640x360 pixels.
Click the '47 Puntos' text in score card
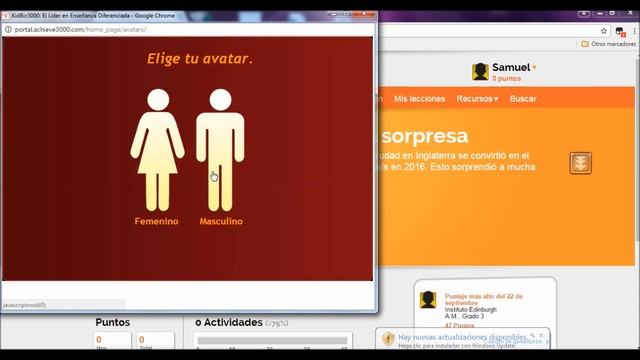click(460, 325)
